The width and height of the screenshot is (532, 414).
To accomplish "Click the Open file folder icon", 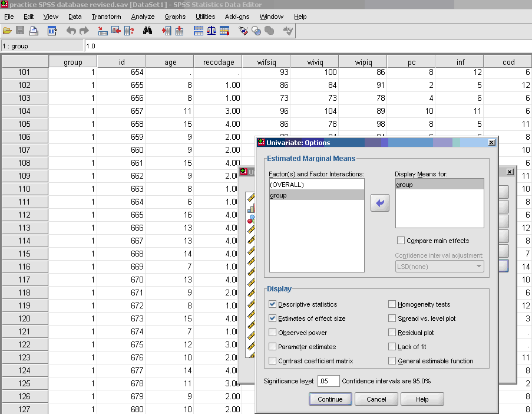I will point(7,31).
